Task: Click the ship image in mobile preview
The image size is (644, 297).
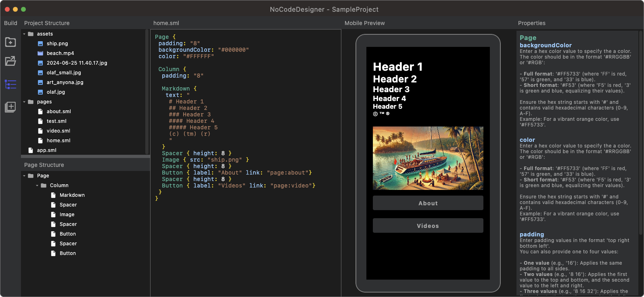Action: tap(428, 158)
